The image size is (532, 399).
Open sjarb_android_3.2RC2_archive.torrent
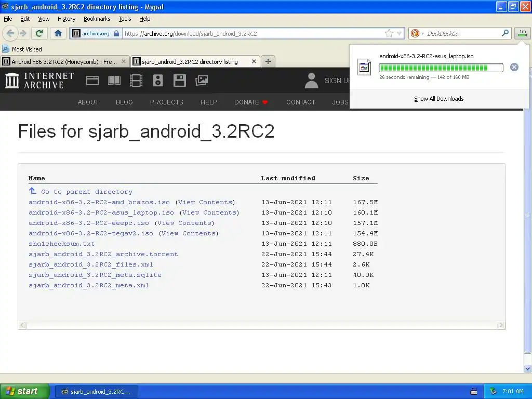(x=103, y=254)
